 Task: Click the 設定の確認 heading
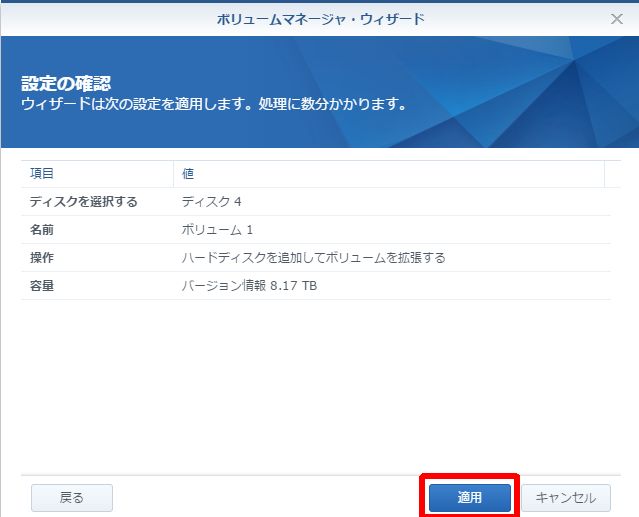point(66,84)
